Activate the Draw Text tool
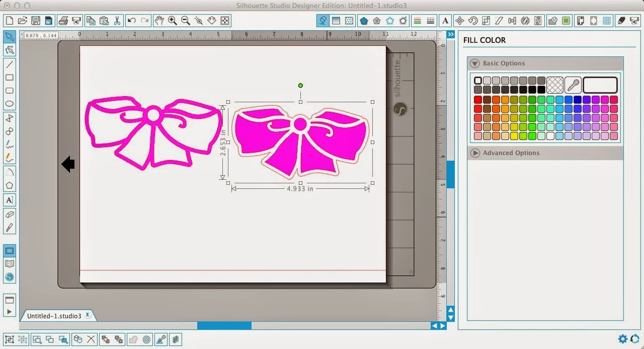 10,200
